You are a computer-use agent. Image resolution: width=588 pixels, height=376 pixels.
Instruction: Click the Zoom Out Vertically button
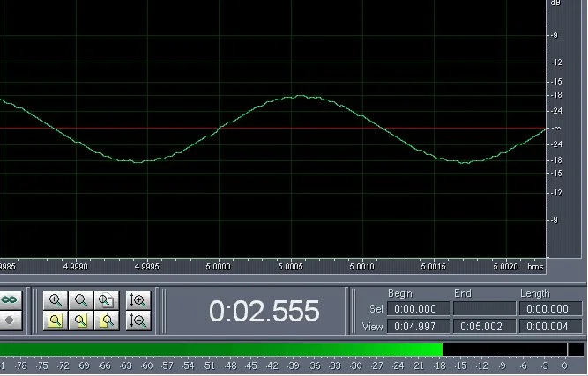click(x=138, y=321)
